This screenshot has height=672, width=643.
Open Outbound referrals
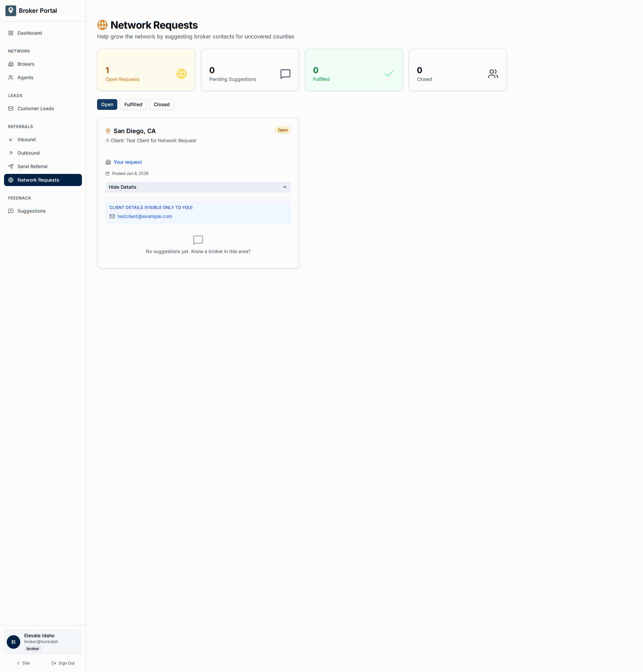[x=28, y=153]
